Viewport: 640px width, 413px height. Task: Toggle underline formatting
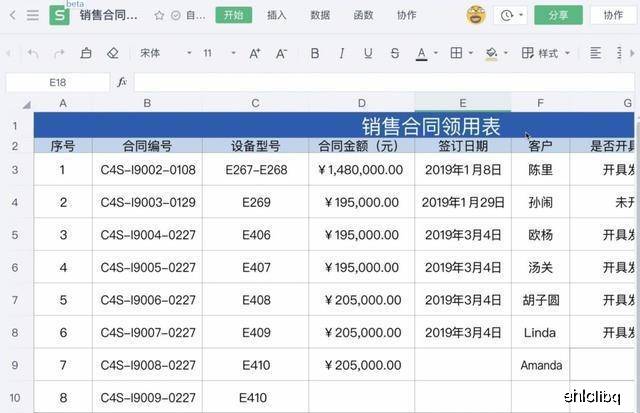coord(368,53)
